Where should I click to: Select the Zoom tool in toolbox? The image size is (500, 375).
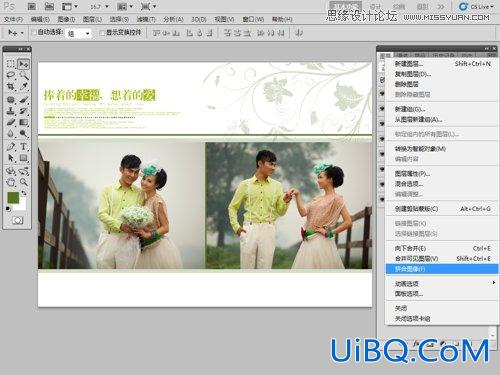[x=23, y=182]
